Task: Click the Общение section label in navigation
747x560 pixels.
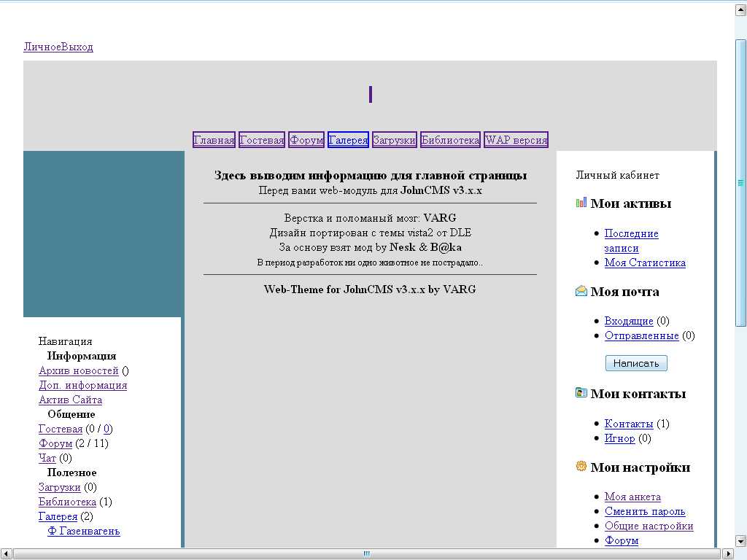Action: pyautogui.click(x=71, y=414)
